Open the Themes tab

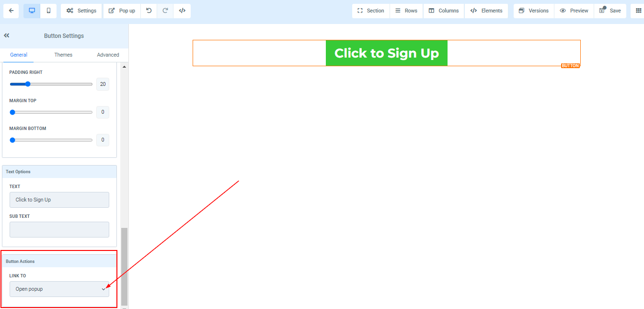click(63, 55)
